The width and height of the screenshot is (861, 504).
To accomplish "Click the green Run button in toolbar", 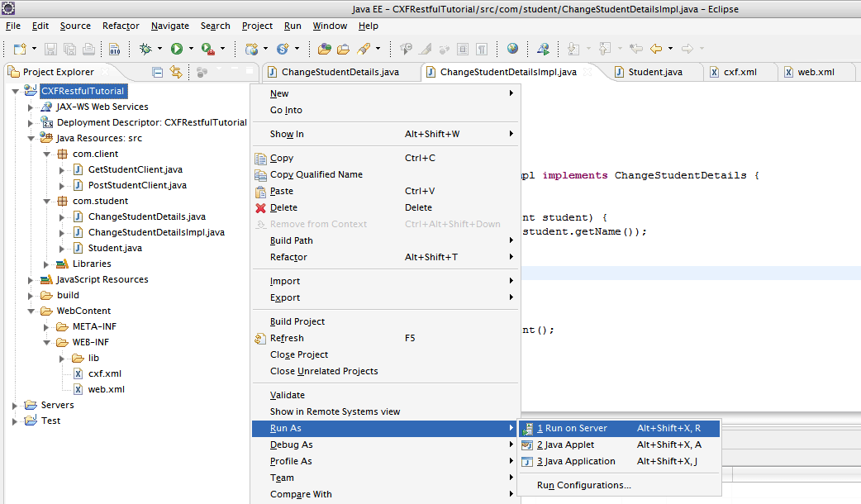I will click(177, 49).
